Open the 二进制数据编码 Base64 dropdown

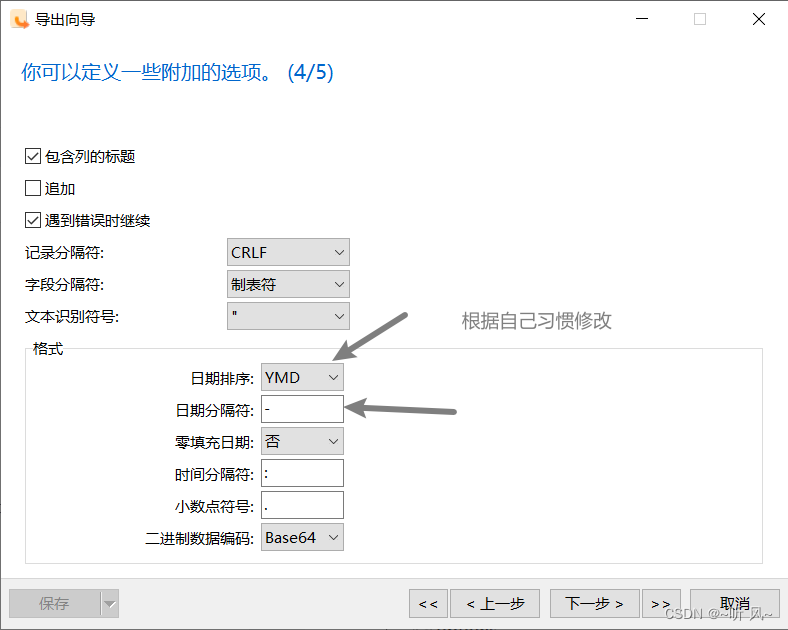click(302, 537)
